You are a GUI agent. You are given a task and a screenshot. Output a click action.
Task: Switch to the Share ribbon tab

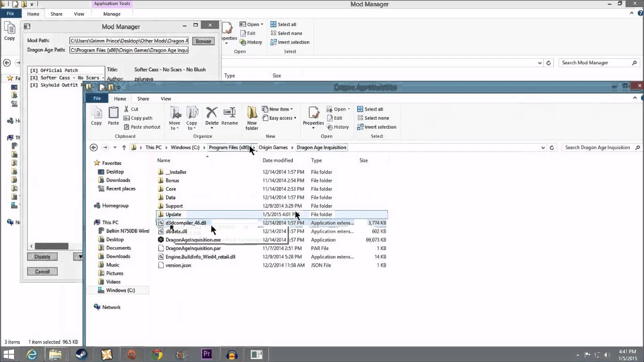coord(143,99)
